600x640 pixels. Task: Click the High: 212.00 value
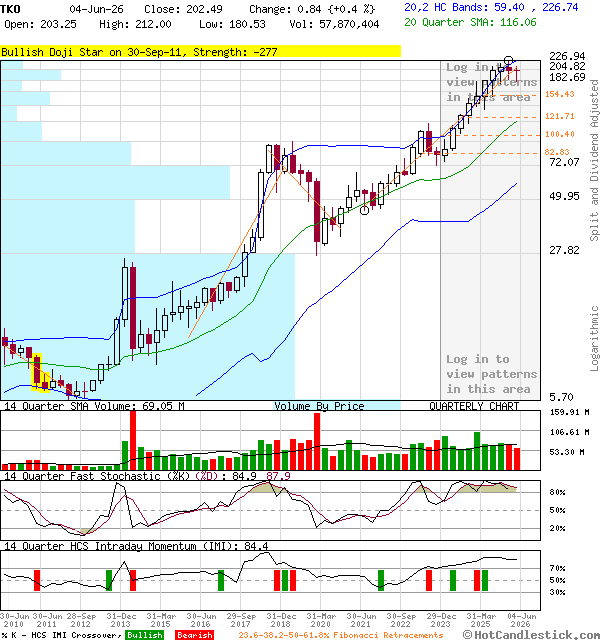[135, 24]
